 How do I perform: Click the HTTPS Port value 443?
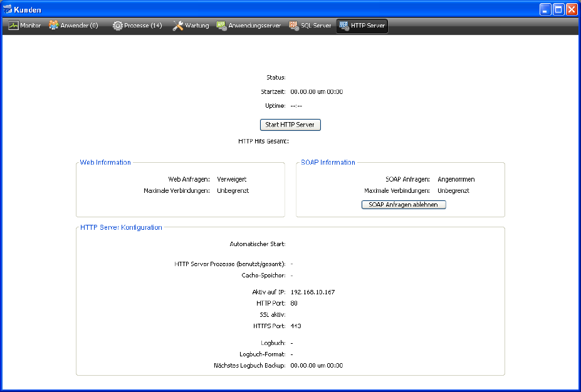tap(296, 326)
